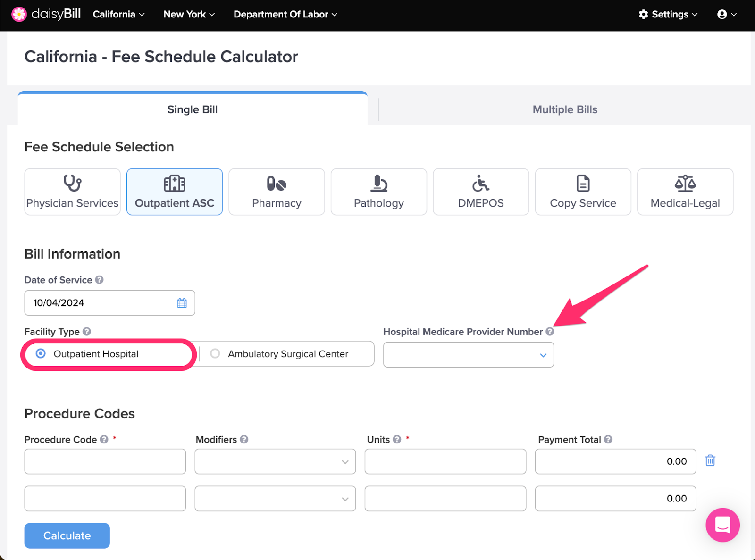The image size is (755, 560).
Task: Open the pink chat support bubble
Action: (722, 525)
